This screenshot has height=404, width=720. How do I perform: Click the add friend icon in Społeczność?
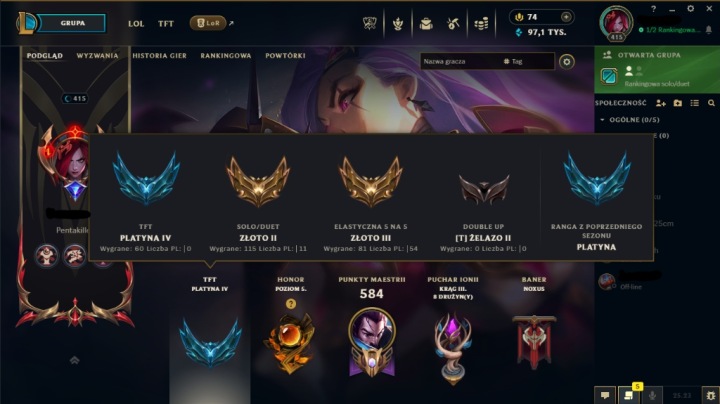click(661, 103)
